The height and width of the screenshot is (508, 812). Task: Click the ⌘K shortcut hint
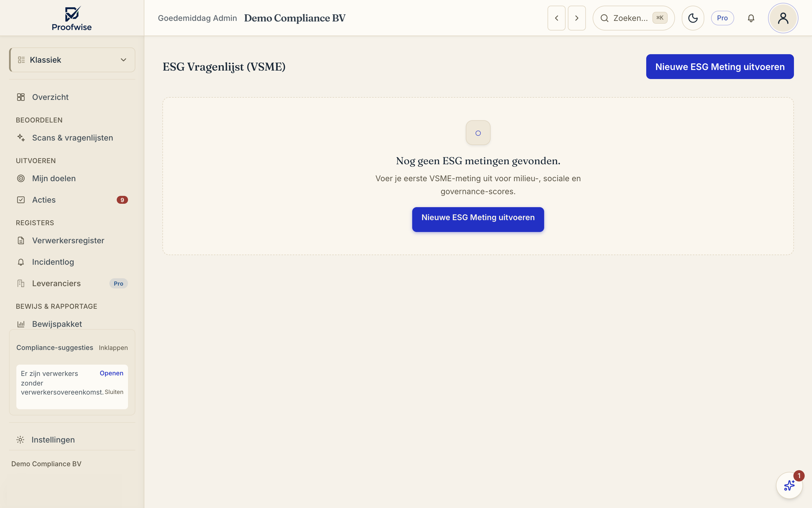(660, 18)
